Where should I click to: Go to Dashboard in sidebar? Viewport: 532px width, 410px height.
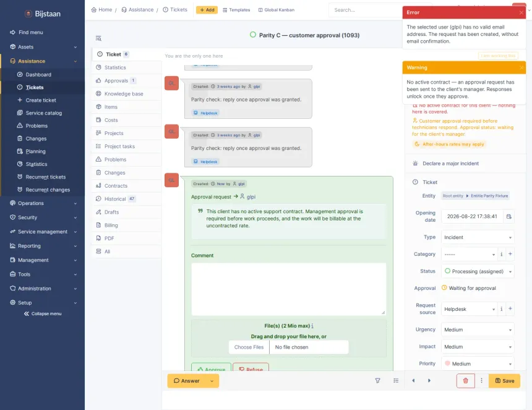[x=38, y=75]
